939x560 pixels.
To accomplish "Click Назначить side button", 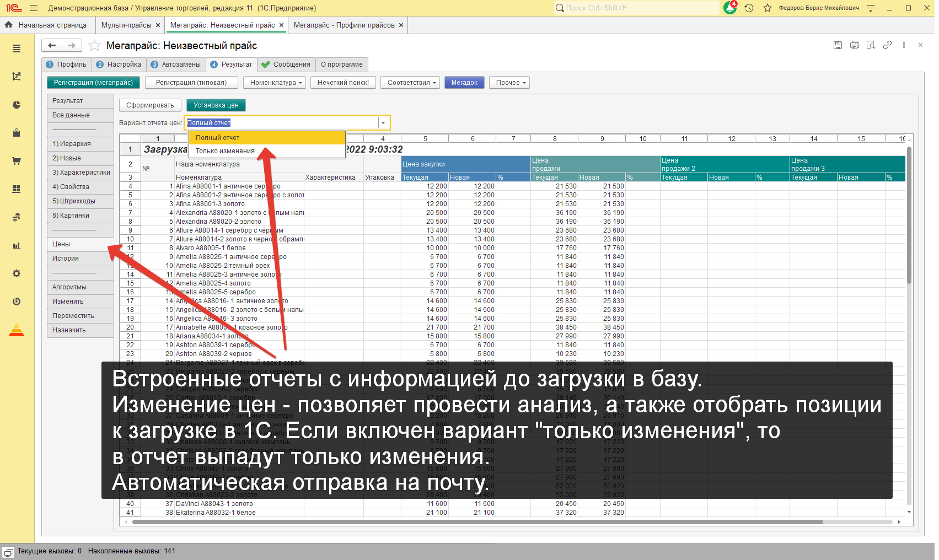I will (81, 330).
